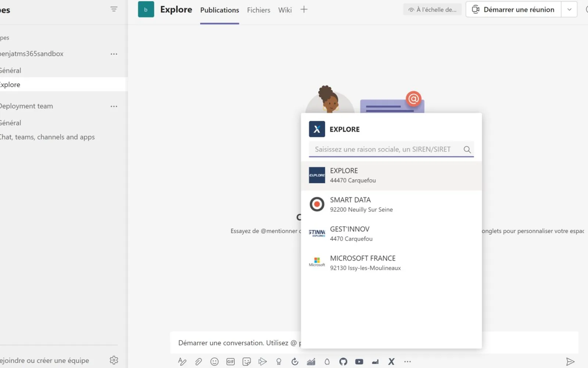588x368 pixels.
Task: Switch to the Publications tab
Action: pyautogui.click(x=219, y=10)
